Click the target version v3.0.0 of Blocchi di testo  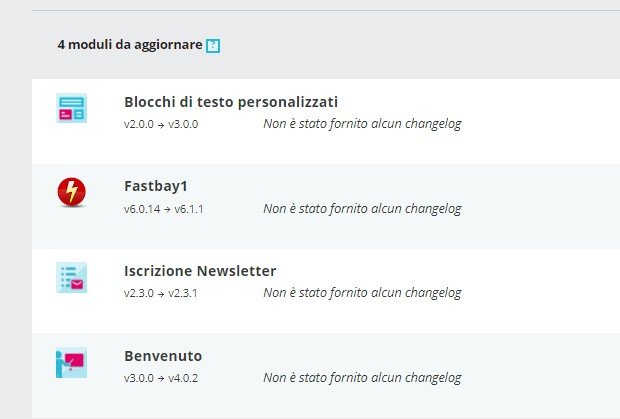[x=185, y=124]
